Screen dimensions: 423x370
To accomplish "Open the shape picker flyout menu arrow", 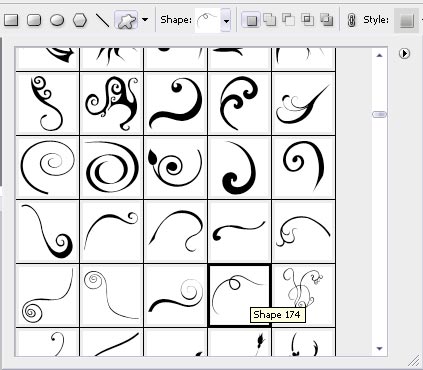I will [404, 53].
